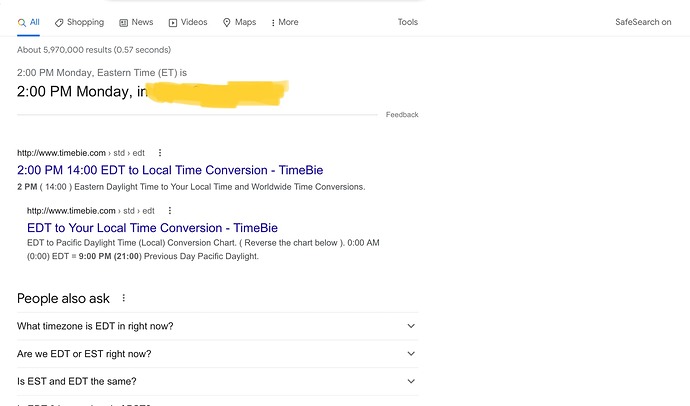The image size is (690, 406).
Task: Open options menu beside first timebie.com URL
Action: point(160,152)
